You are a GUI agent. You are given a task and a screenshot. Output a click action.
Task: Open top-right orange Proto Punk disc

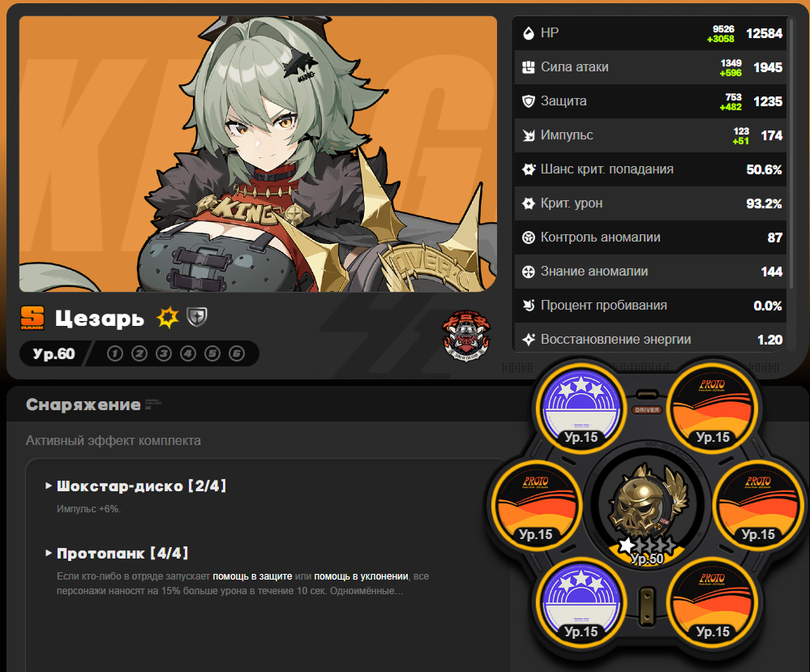pos(713,407)
